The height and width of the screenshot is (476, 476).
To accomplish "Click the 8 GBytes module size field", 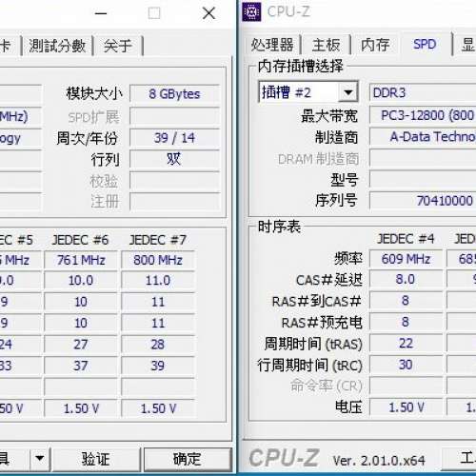I will tap(175, 94).
